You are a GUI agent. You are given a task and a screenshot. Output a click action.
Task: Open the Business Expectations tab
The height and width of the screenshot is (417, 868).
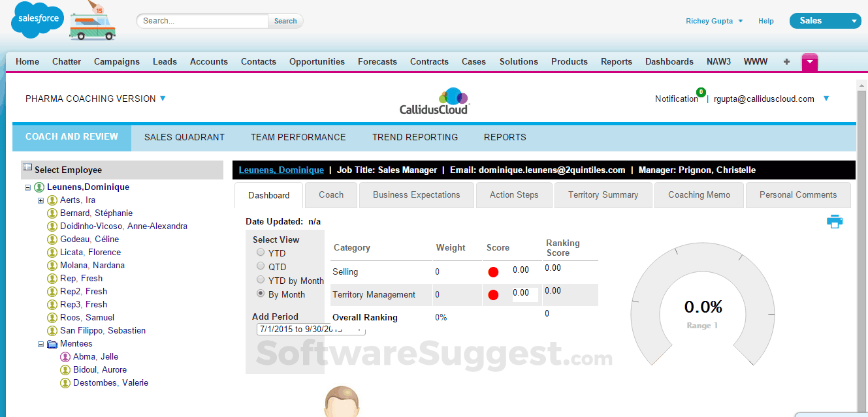click(417, 194)
